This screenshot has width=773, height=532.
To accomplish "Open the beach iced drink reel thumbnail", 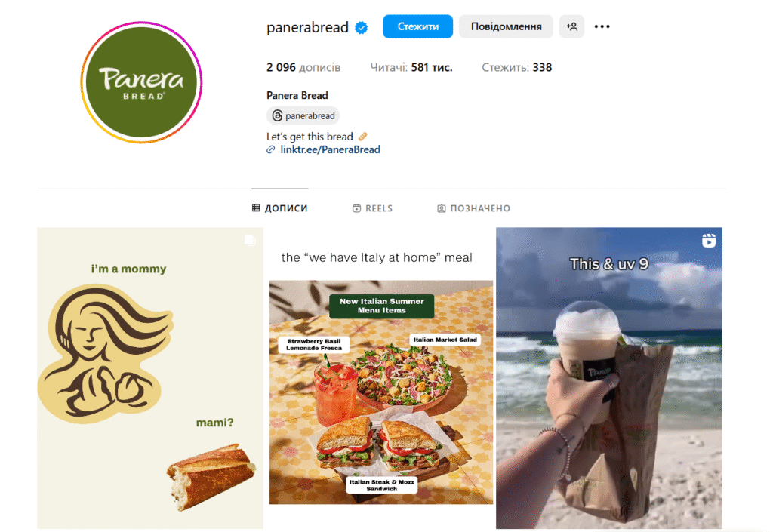I will (609, 378).
